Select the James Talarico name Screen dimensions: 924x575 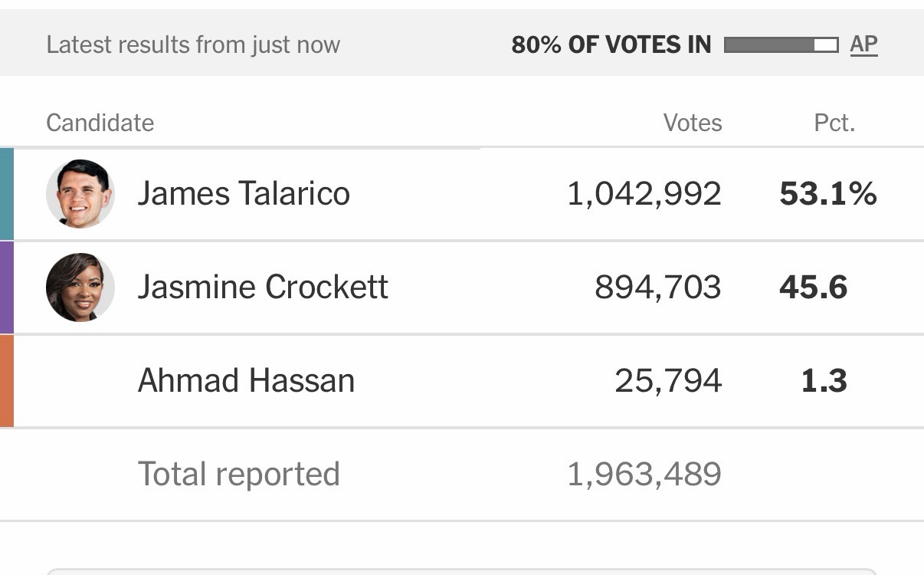click(x=244, y=194)
